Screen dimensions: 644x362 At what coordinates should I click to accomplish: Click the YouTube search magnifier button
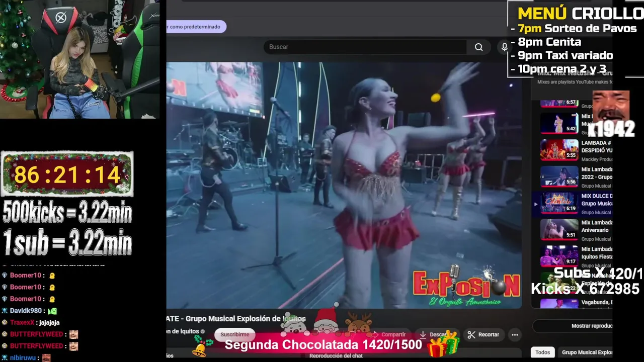coord(478,47)
